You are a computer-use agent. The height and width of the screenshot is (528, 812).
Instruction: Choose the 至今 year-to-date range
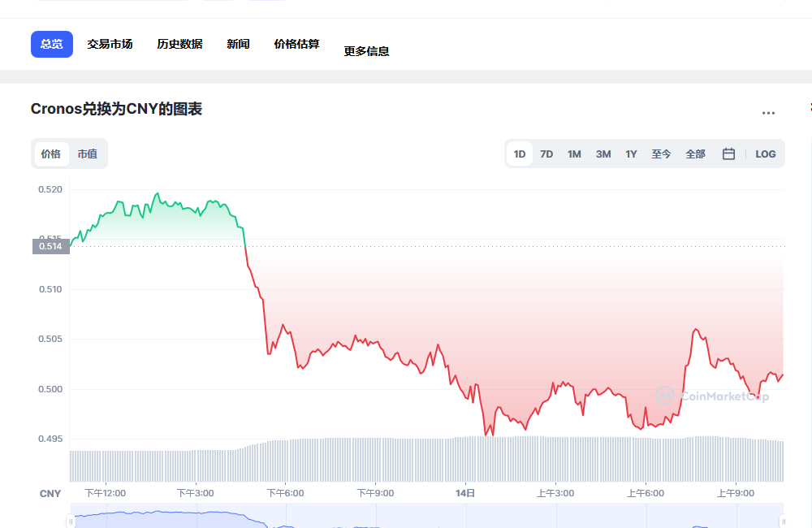pyautogui.click(x=661, y=154)
